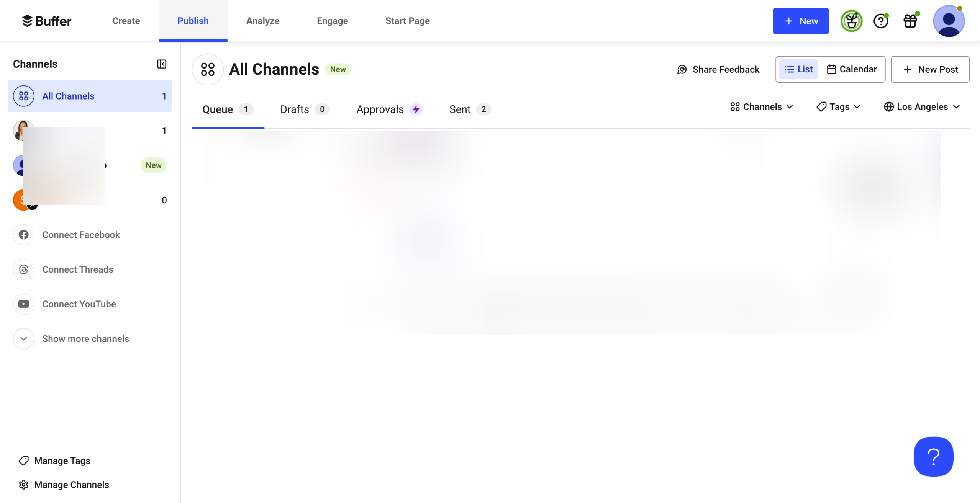Expand the Channels filter dropdown
The width and height of the screenshot is (980, 503).
pyautogui.click(x=762, y=107)
